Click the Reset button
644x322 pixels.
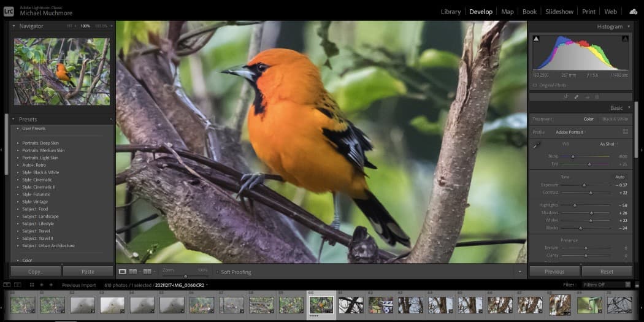pos(607,271)
